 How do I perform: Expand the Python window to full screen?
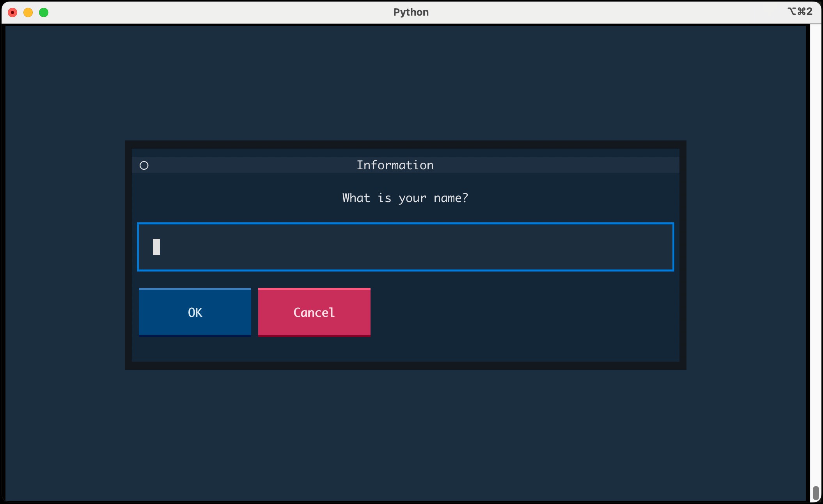(x=44, y=12)
